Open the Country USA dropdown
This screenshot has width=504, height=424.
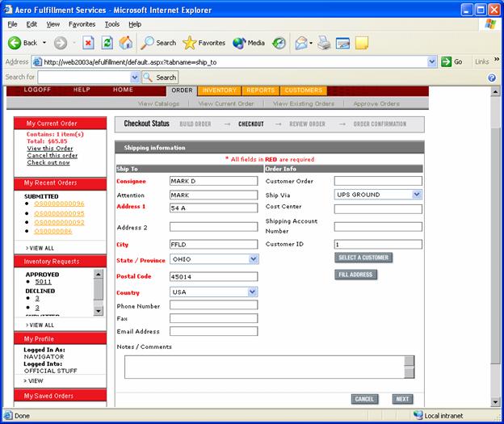pos(252,292)
